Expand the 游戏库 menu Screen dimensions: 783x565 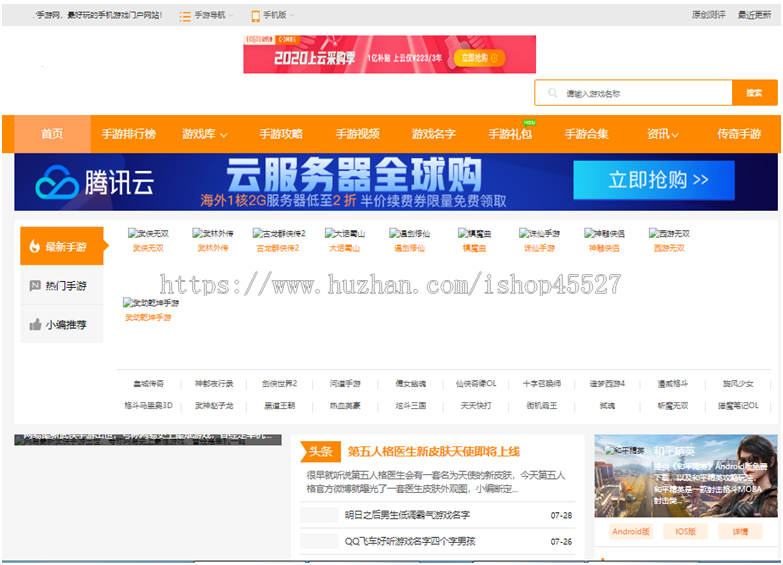click(205, 134)
